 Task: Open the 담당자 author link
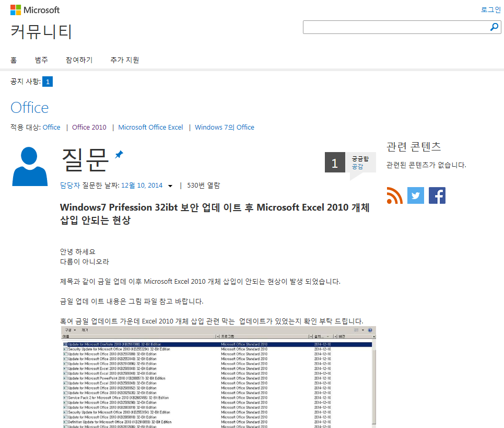pyautogui.click(x=70, y=186)
